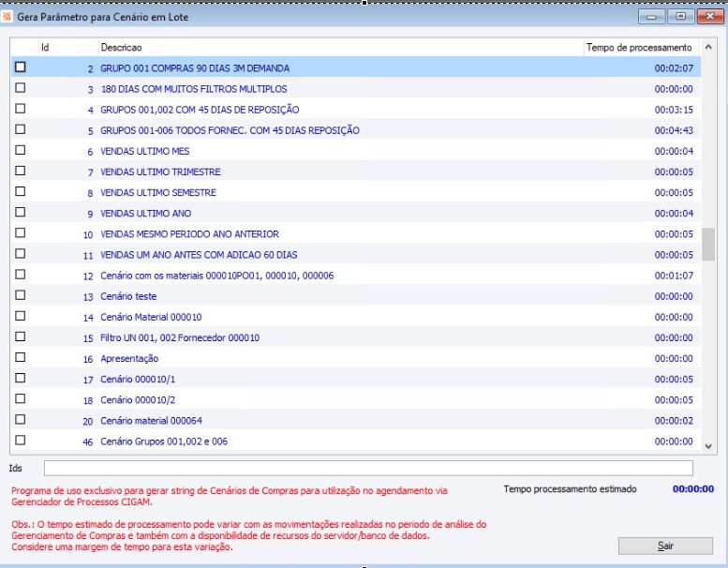The width and height of the screenshot is (728, 568).
Task: Enable checkbox for GRUPOS 001,002 COM 45 DIAS
Action: pos(20,109)
